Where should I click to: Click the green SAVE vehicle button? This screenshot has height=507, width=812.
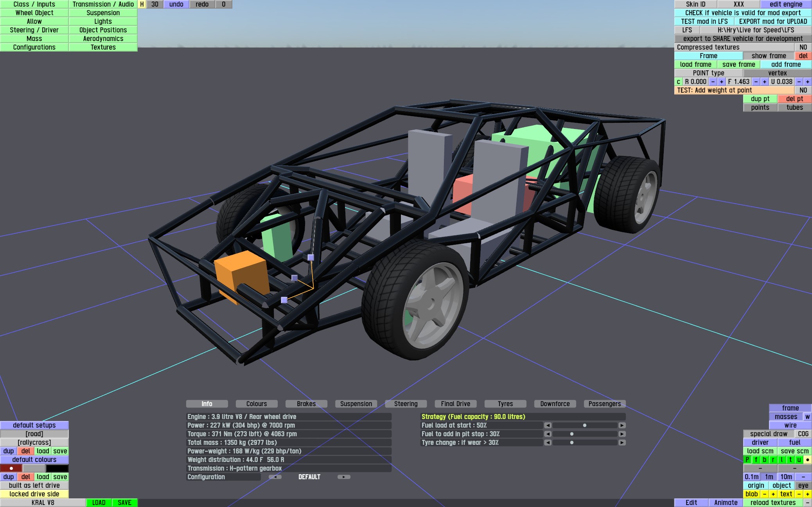coord(124,503)
